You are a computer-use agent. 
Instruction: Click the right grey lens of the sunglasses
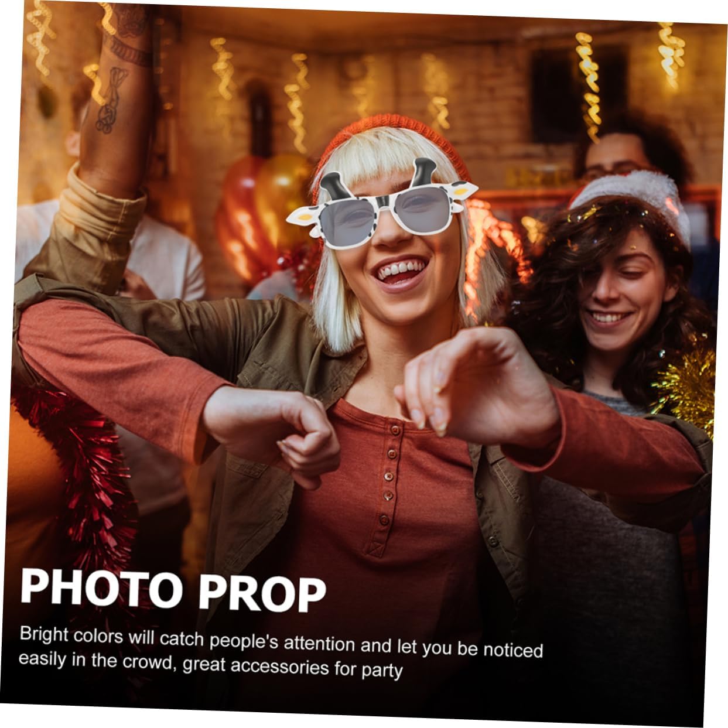coord(420,206)
